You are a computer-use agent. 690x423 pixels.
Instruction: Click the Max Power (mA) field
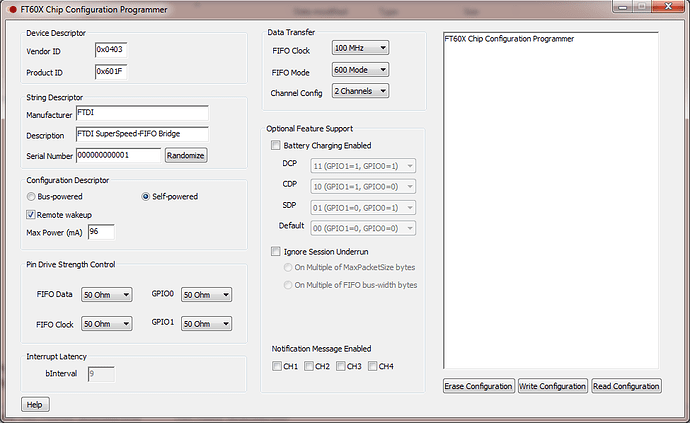click(101, 232)
